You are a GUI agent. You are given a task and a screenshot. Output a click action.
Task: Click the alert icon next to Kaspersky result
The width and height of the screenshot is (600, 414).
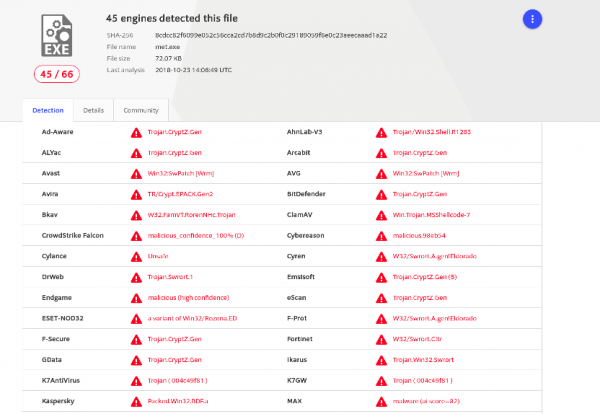[x=136, y=401]
